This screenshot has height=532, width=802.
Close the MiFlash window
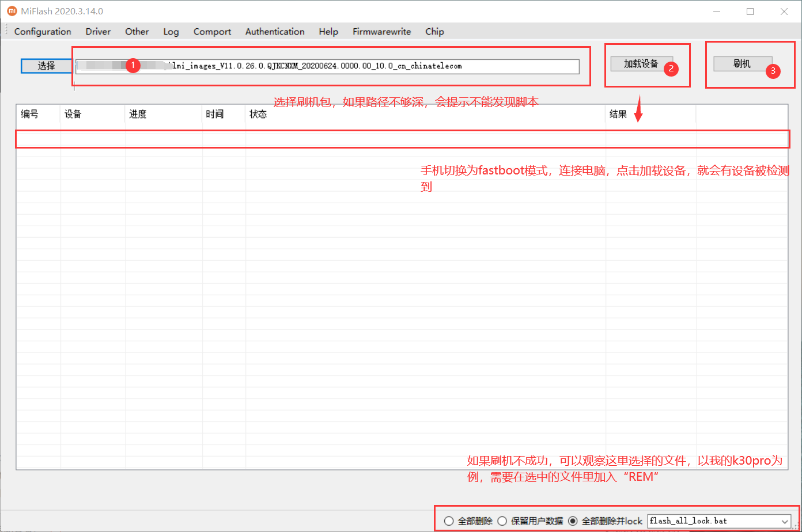tap(784, 12)
